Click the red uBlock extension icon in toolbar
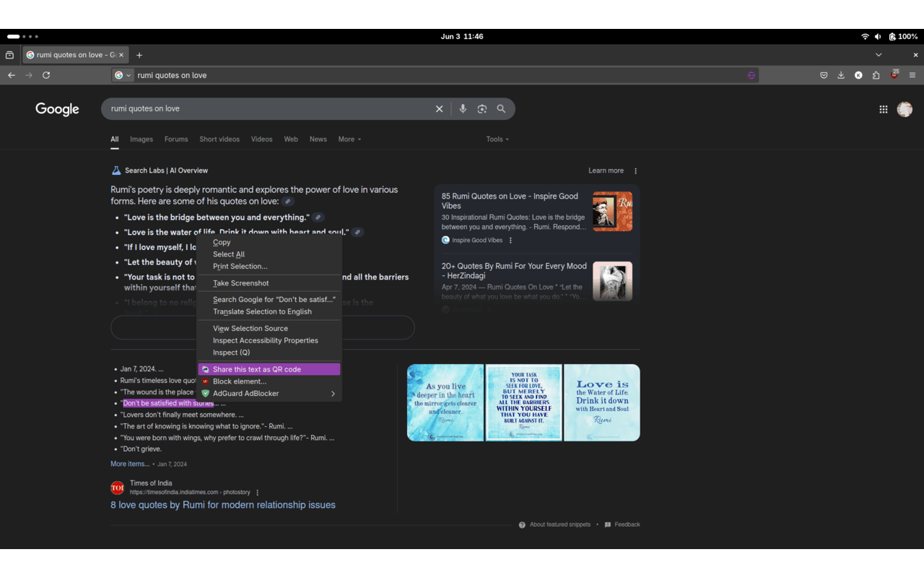Viewport: 924px width, 578px height. click(x=894, y=74)
